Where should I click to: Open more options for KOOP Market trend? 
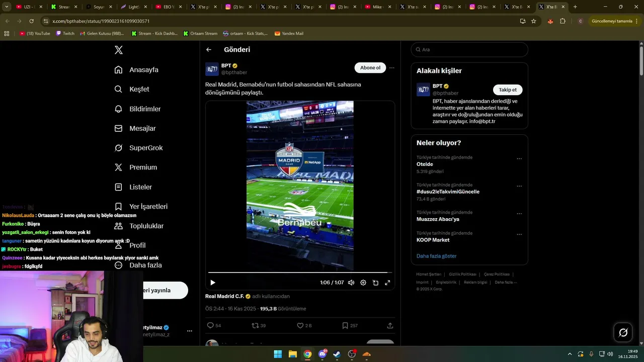519,235
